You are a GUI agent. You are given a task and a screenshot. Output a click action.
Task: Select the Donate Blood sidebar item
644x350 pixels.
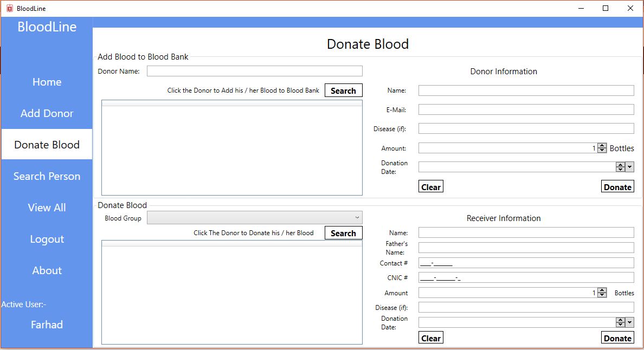click(47, 144)
